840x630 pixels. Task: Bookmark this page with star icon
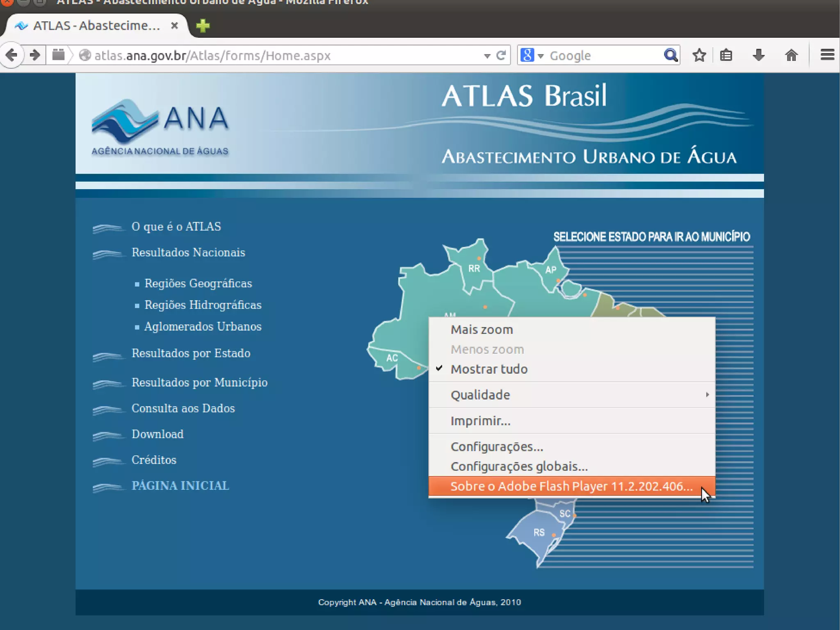tap(699, 55)
